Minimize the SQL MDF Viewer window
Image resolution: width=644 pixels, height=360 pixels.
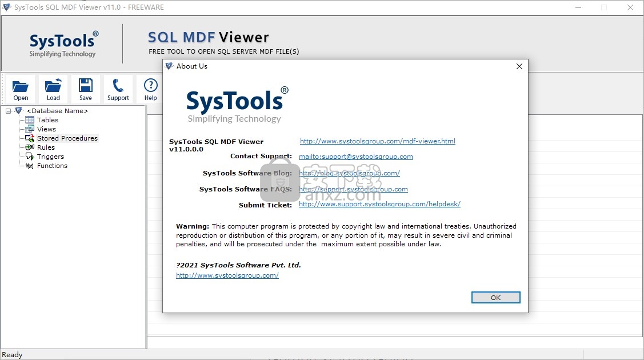click(578, 7)
